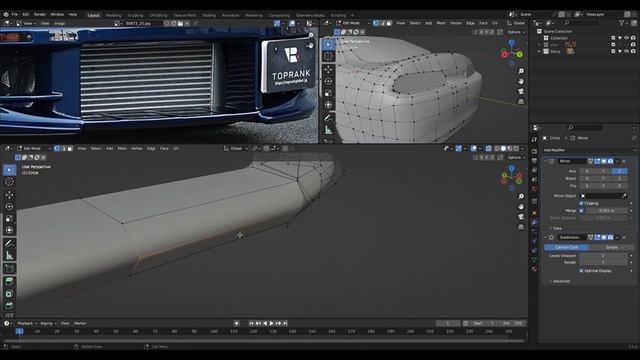The height and width of the screenshot is (360, 640).
Task: Select the Scale tool in bottom viewport toolbar
Action: [9, 218]
